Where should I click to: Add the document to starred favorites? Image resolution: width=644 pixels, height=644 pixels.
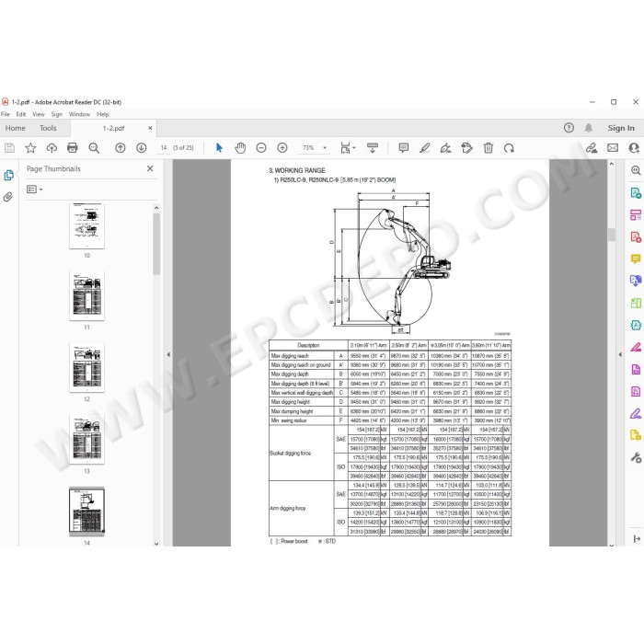click(x=30, y=148)
